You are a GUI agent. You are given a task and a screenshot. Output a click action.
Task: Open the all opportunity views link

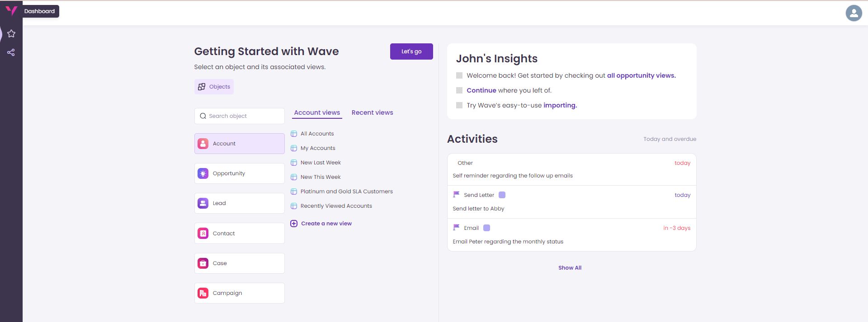pyautogui.click(x=641, y=75)
